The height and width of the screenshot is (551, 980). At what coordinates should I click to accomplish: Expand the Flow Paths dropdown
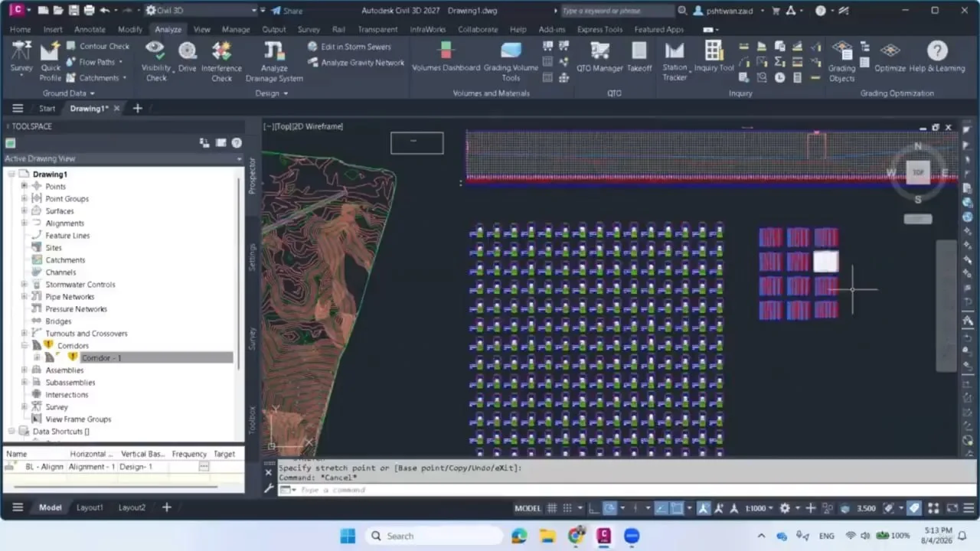pos(120,62)
